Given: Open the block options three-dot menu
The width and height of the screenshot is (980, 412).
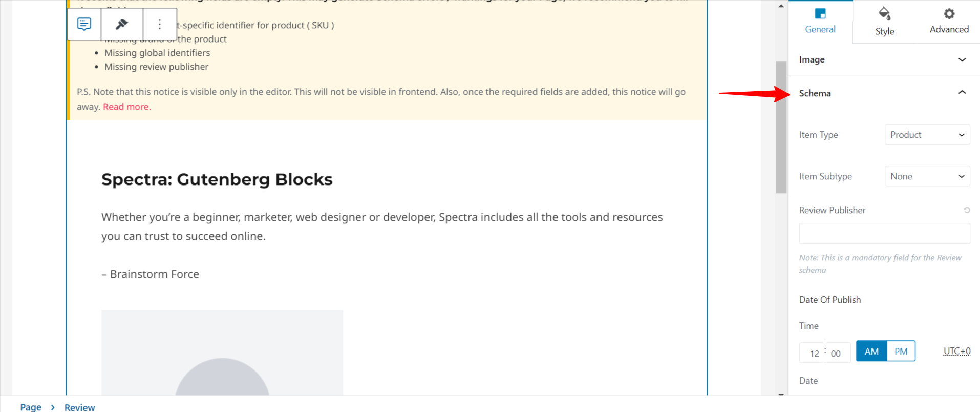Looking at the screenshot, I should click(160, 24).
